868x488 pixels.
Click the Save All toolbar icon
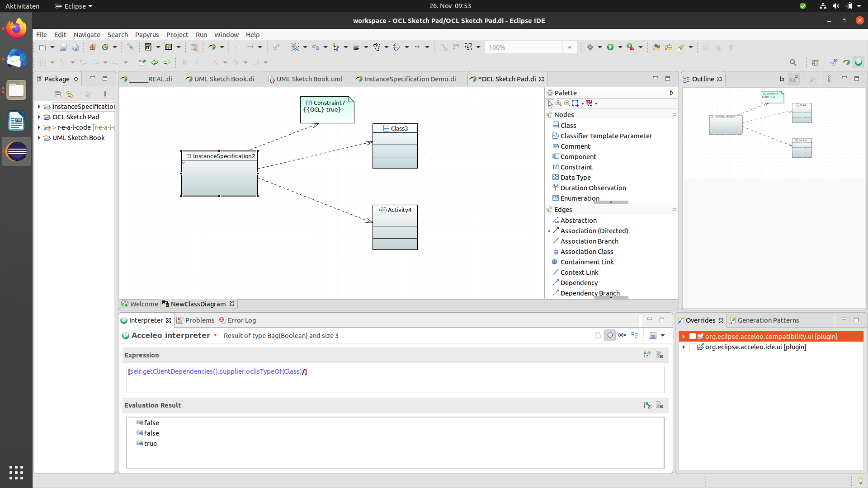coord(75,47)
